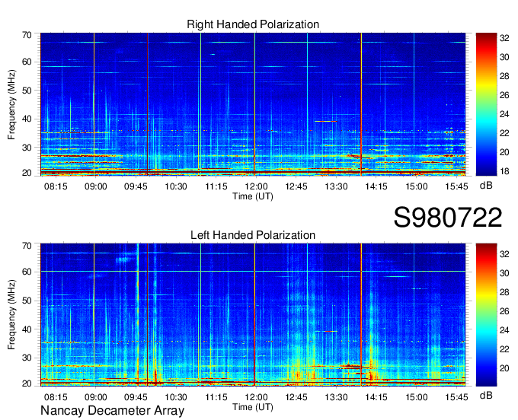Click the 12:45 tick on Right Handed time axis
Screen dimensions: 518x420
[296, 186]
